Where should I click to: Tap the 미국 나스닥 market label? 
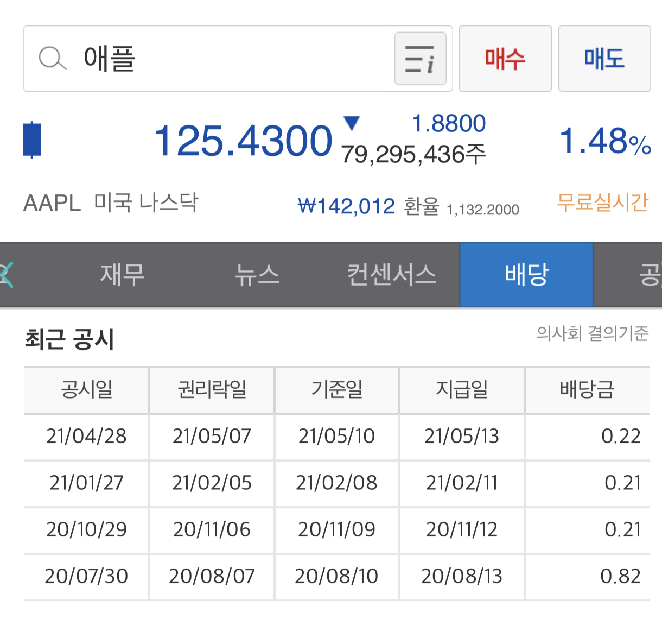(x=147, y=203)
